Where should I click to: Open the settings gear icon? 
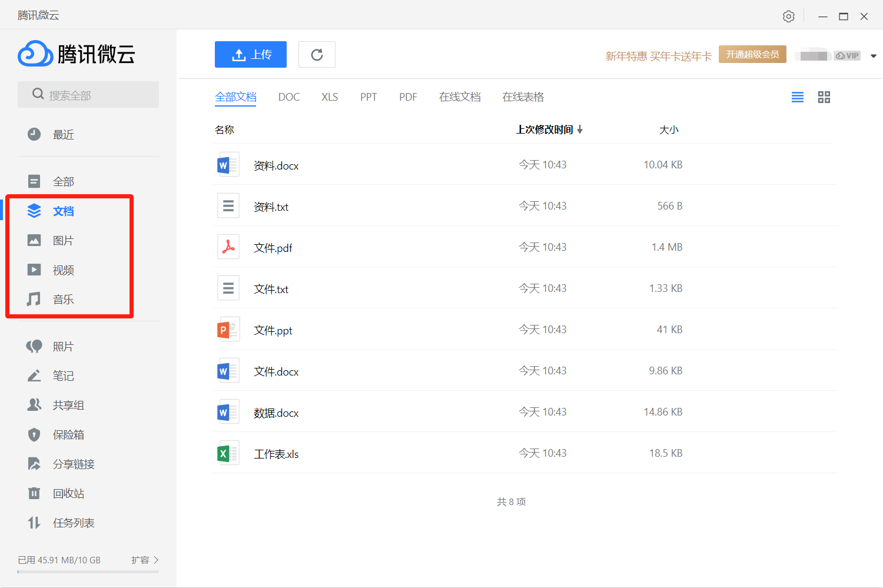pyautogui.click(x=789, y=16)
